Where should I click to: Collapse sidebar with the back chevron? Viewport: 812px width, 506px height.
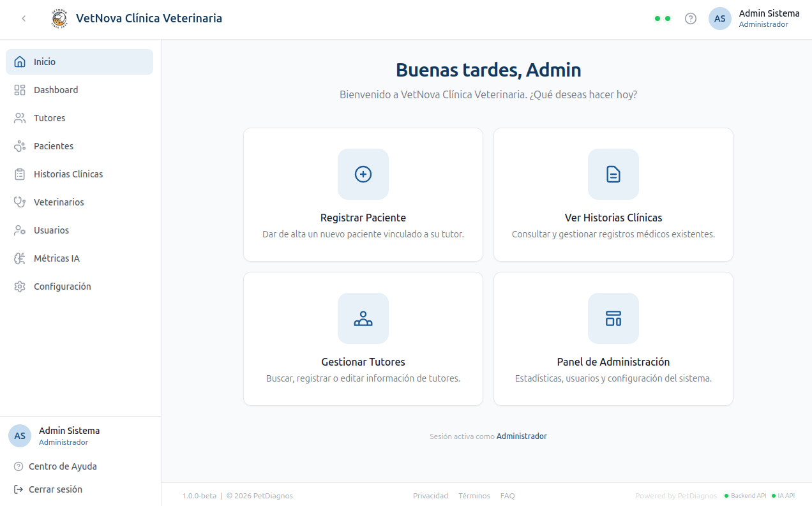point(24,19)
